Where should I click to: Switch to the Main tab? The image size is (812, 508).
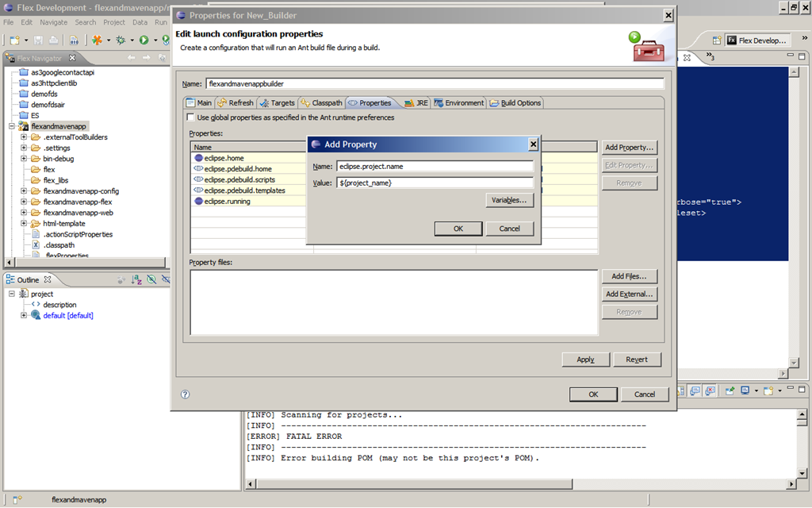199,102
